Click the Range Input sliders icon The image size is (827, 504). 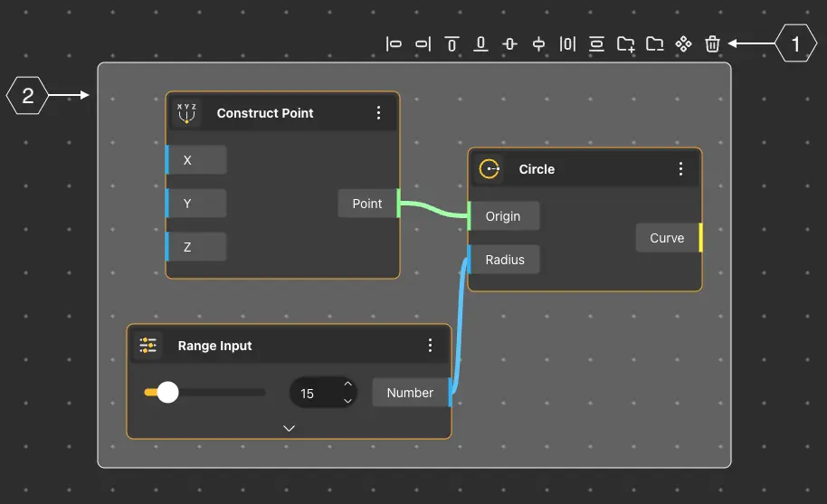pos(148,346)
